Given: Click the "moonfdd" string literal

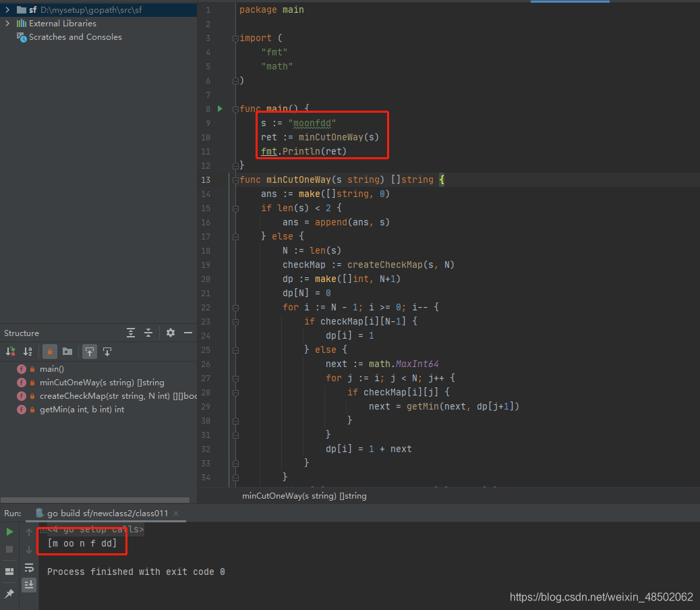Looking at the screenshot, I should pos(312,123).
